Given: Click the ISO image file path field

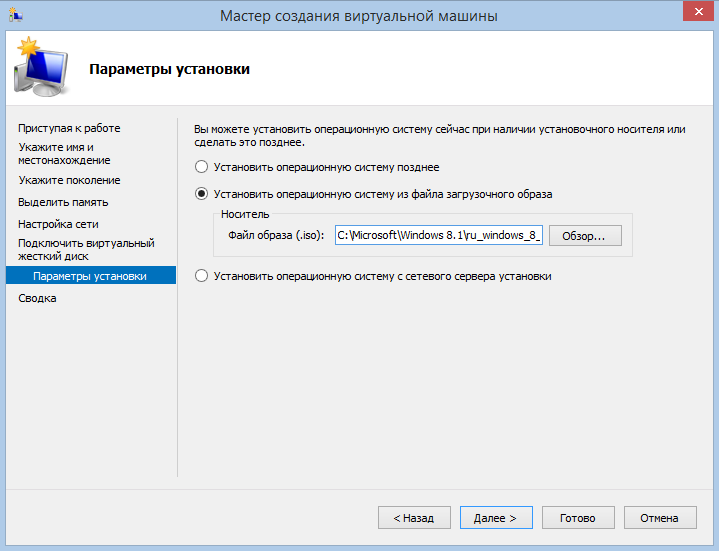Looking at the screenshot, I should (x=438, y=235).
